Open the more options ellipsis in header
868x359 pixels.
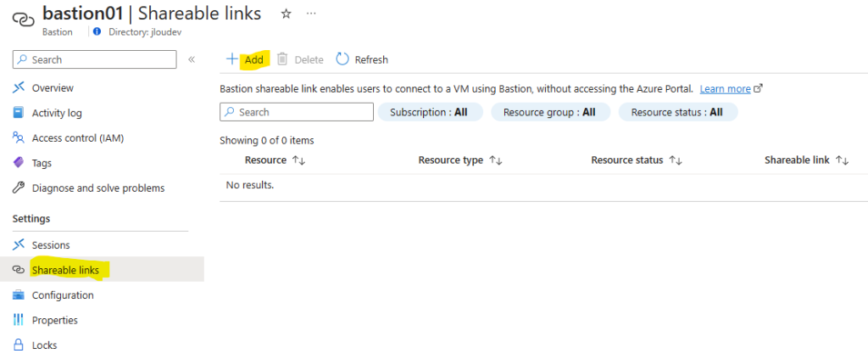tap(311, 13)
